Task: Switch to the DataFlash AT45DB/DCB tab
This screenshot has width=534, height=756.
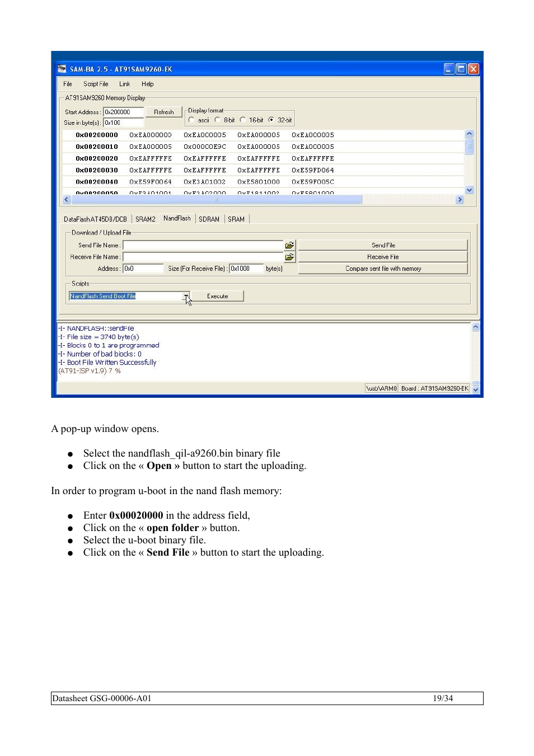Action: click(x=95, y=219)
